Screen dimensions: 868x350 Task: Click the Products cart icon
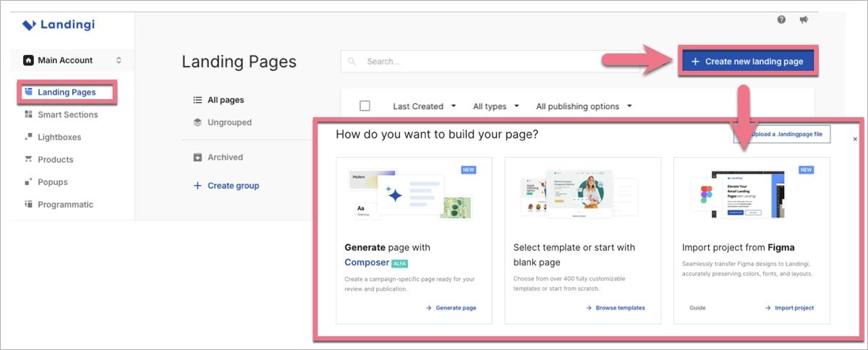(x=28, y=159)
